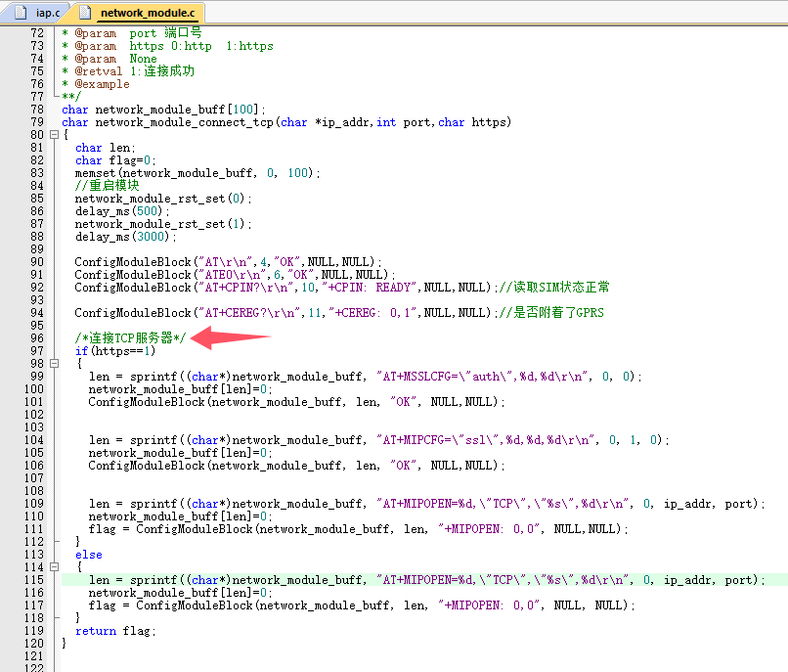Click the '@example' comment on line 76
This screenshot has width=788, height=672.
96,84
